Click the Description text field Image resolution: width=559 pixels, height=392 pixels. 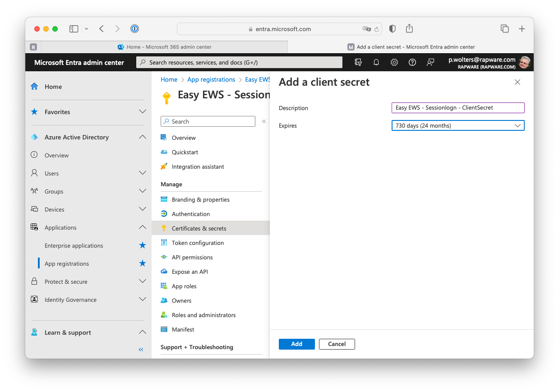click(458, 108)
